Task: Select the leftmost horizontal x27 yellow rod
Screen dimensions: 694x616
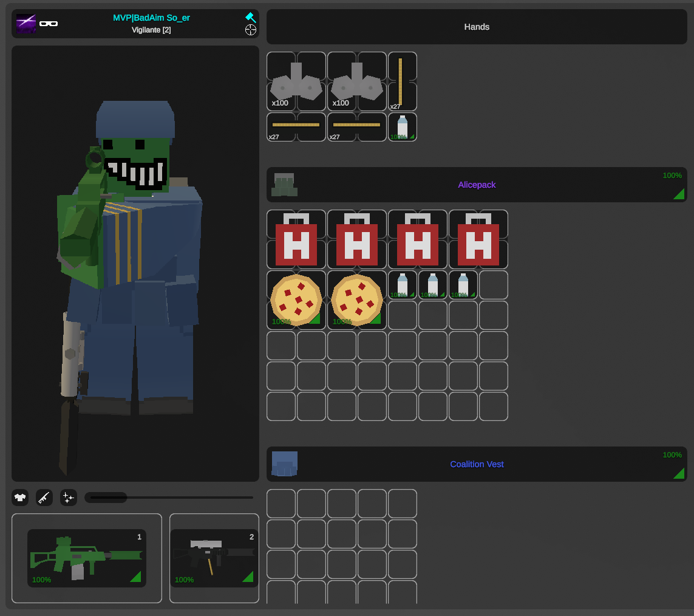Action: point(296,126)
